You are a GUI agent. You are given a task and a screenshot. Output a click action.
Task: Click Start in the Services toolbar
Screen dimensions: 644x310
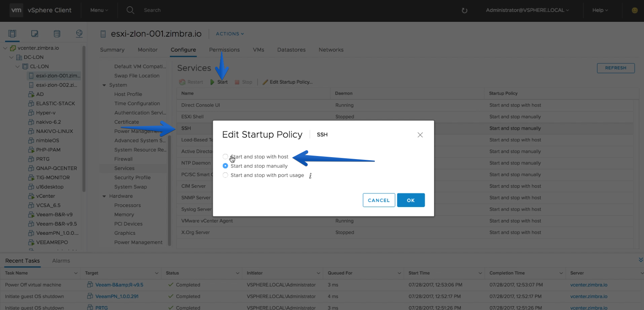219,82
